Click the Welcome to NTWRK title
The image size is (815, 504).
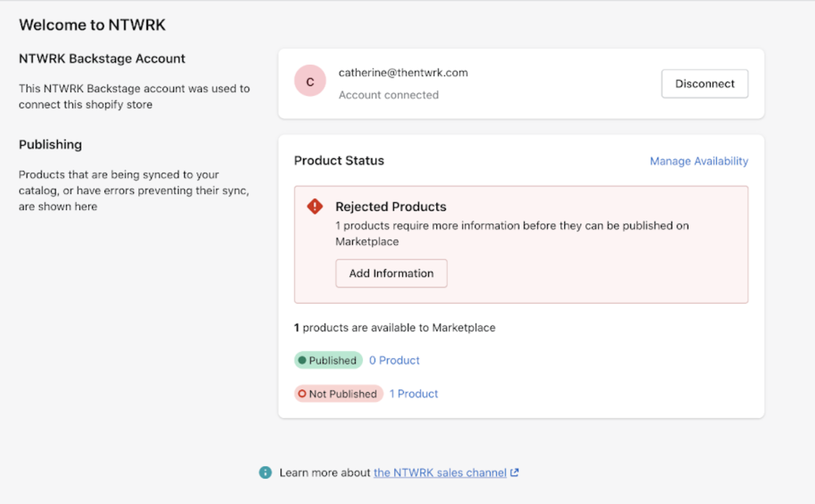[92, 25]
